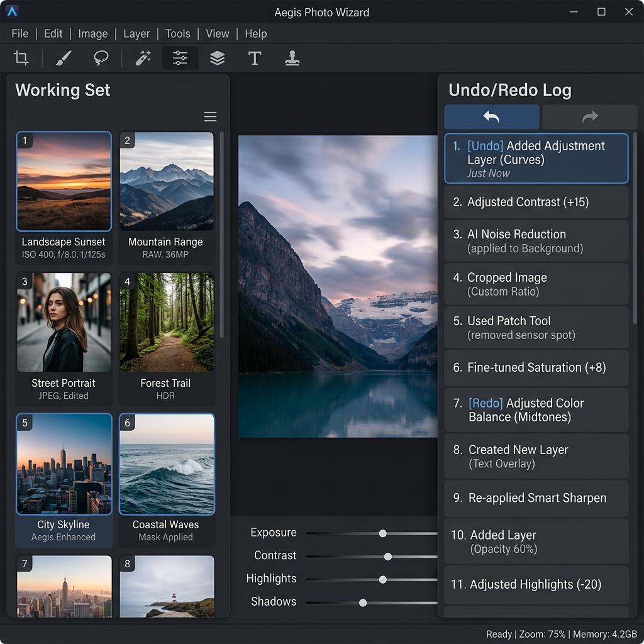Open the View menu
Image resolution: width=644 pixels, height=644 pixels.
tap(218, 34)
